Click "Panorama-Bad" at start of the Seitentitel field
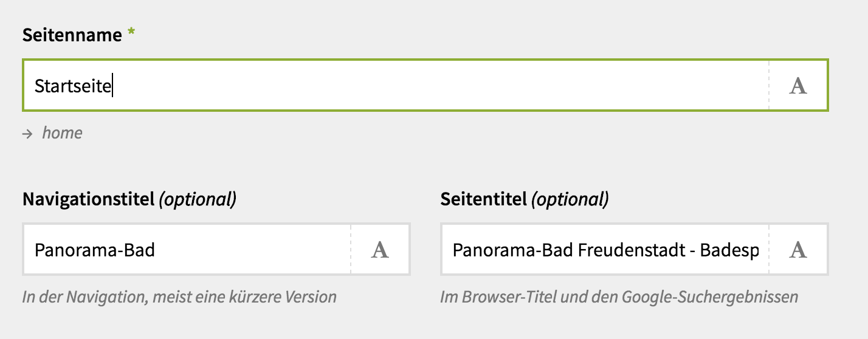 click(513, 250)
